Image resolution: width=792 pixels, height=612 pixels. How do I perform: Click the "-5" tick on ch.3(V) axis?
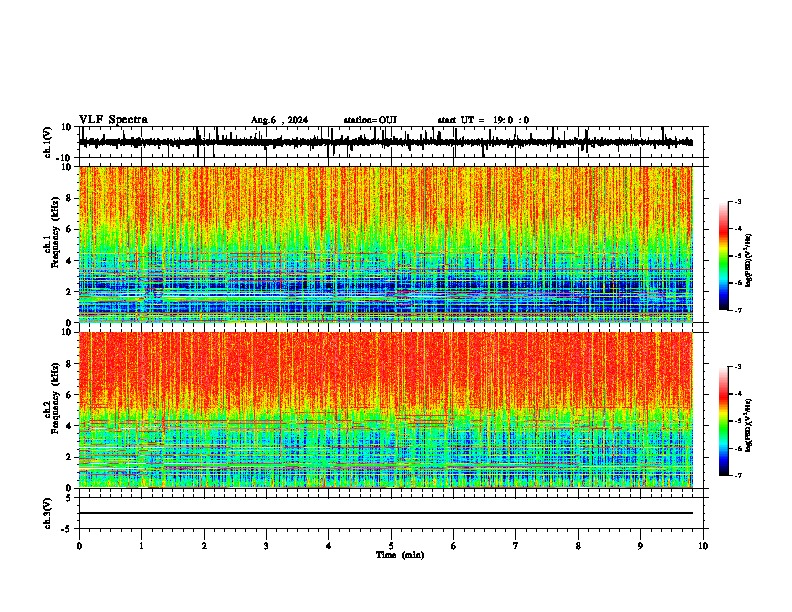pos(68,529)
